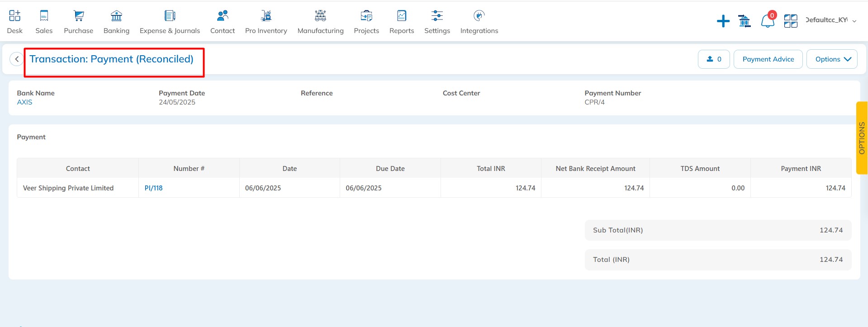Open the PI/118 invoice link

click(153, 188)
